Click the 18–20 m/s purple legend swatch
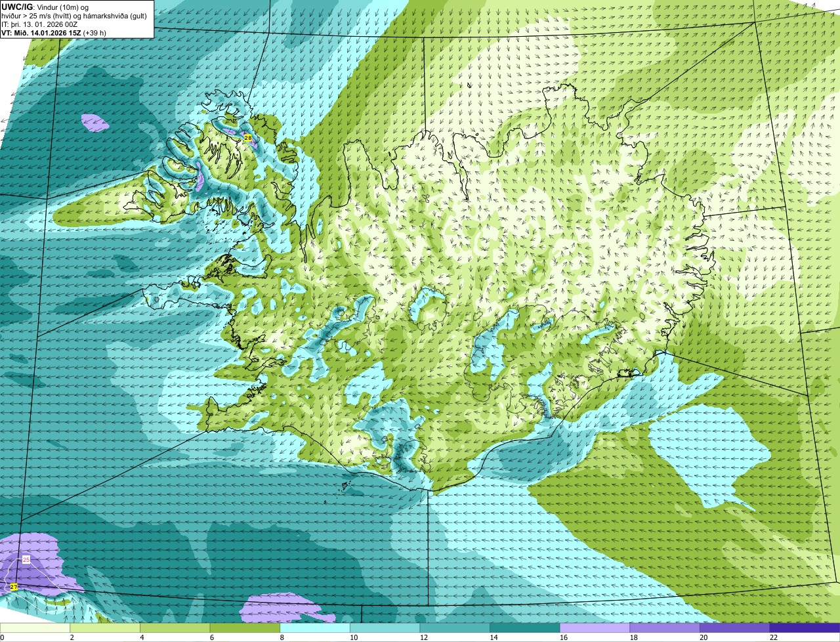The width and height of the screenshot is (840, 642). click(x=665, y=628)
